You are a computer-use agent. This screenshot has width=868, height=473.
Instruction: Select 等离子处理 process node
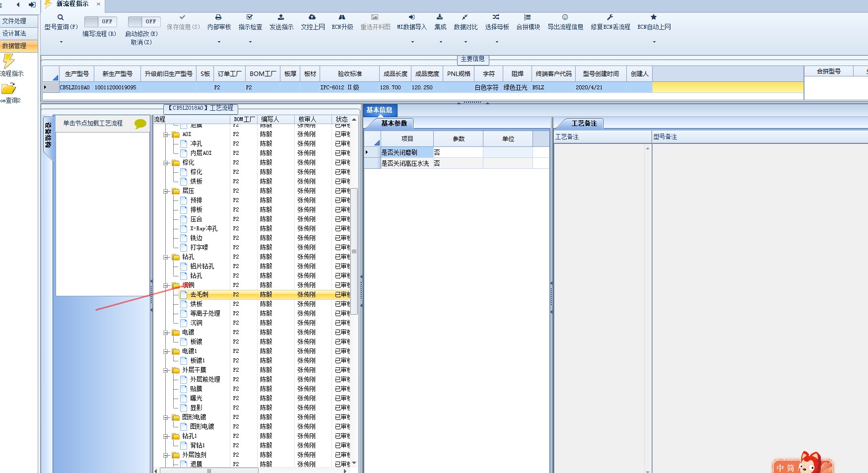pyautogui.click(x=205, y=314)
